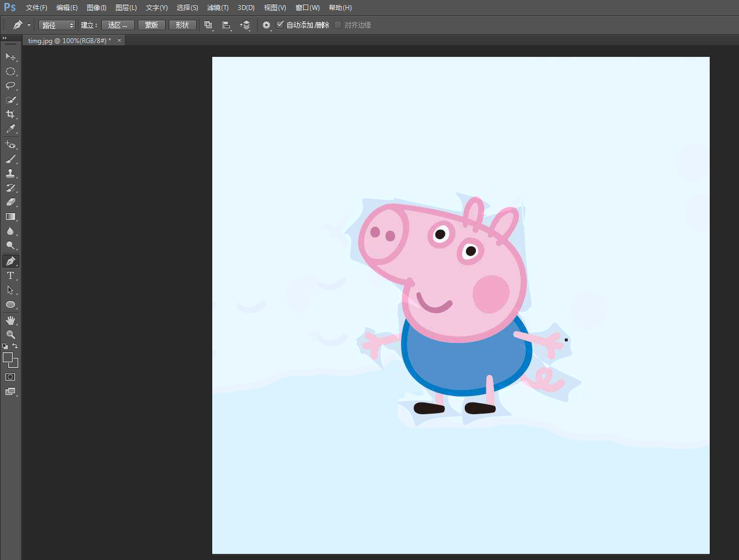
Task: Select the Ellipse shape tool
Action: [x=11, y=304]
